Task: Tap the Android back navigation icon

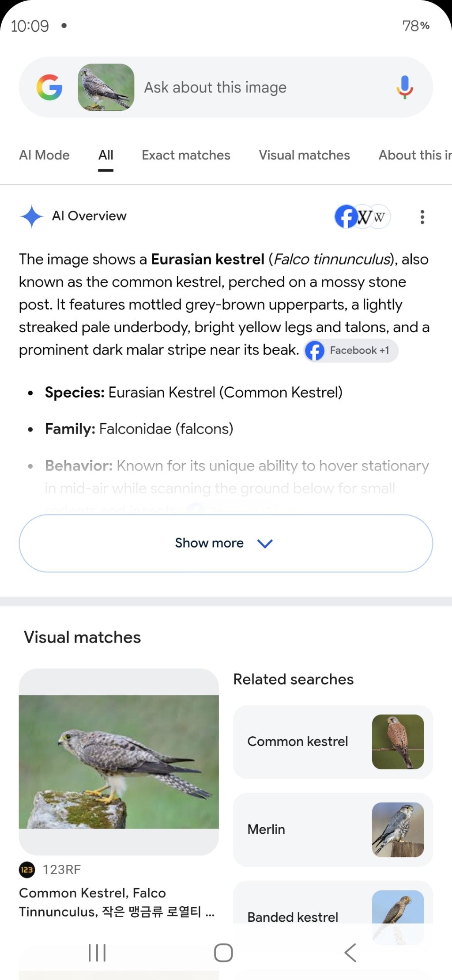Action: [x=350, y=953]
